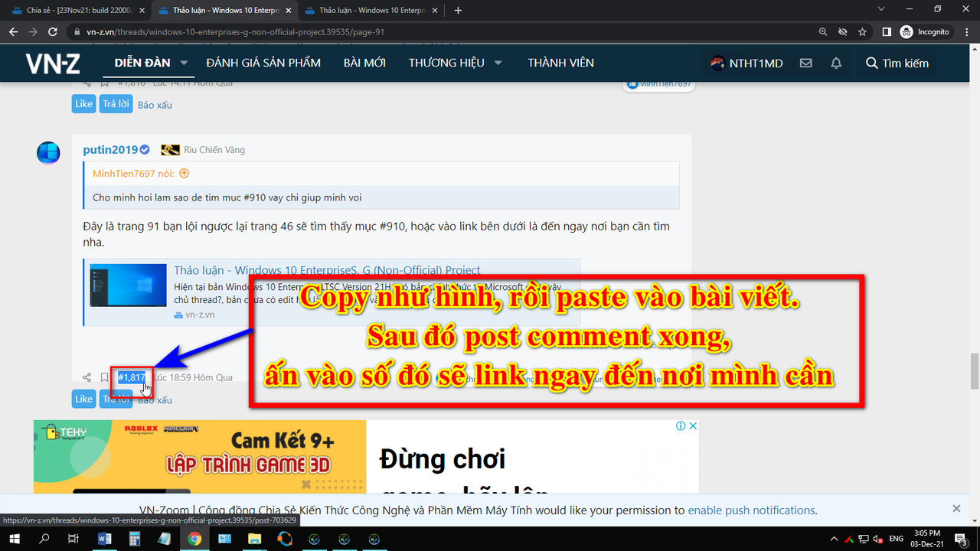This screenshot has height=551, width=980.
Task: Toggle the bookmark star in the address bar
Action: 863,32
